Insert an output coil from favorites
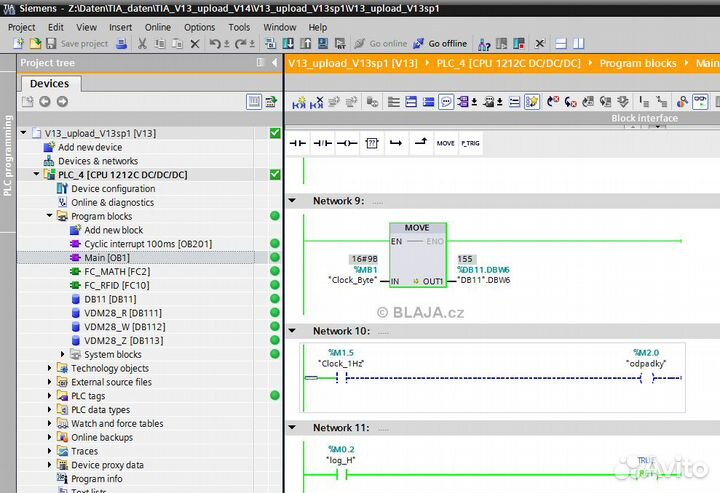Image resolution: width=720 pixels, height=493 pixels. (x=347, y=143)
